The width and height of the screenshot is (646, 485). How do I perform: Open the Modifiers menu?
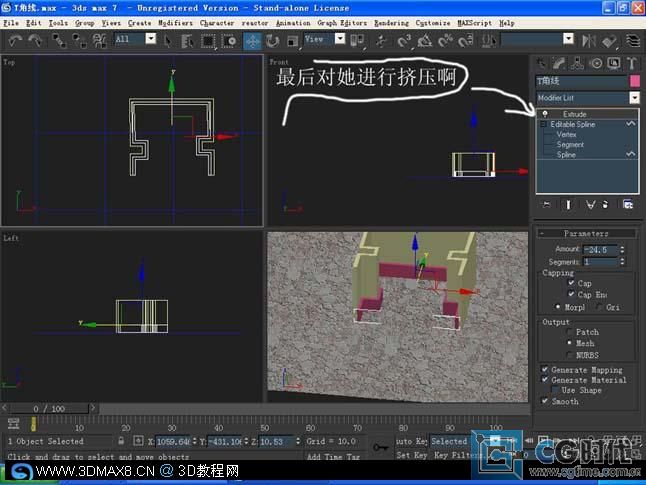tap(175, 23)
